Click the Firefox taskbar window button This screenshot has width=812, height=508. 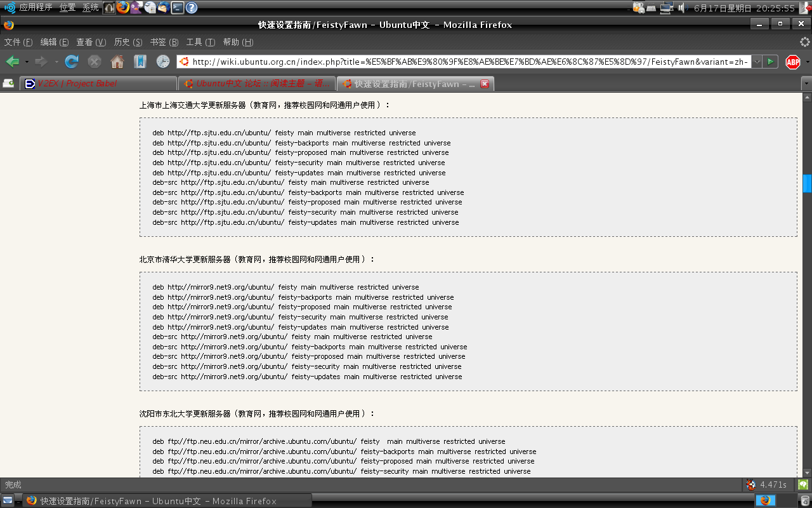(x=167, y=500)
